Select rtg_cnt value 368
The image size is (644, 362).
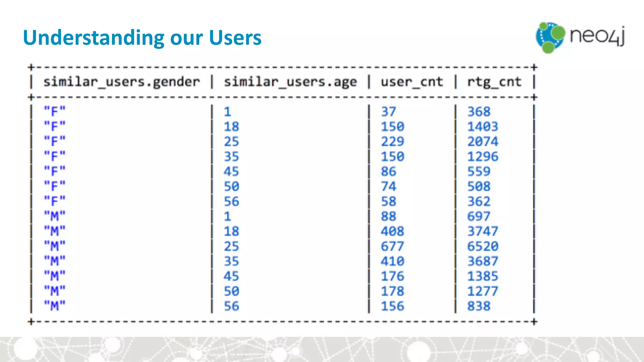click(479, 112)
